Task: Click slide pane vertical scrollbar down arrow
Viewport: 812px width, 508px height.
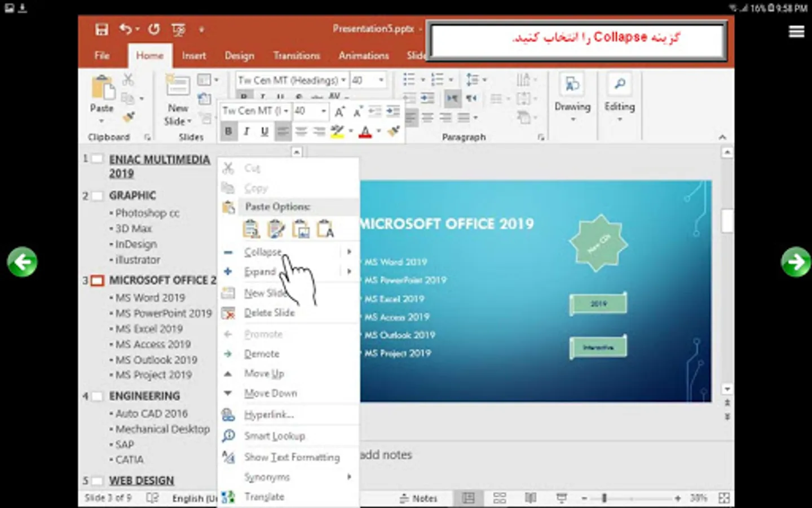Action: point(727,389)
